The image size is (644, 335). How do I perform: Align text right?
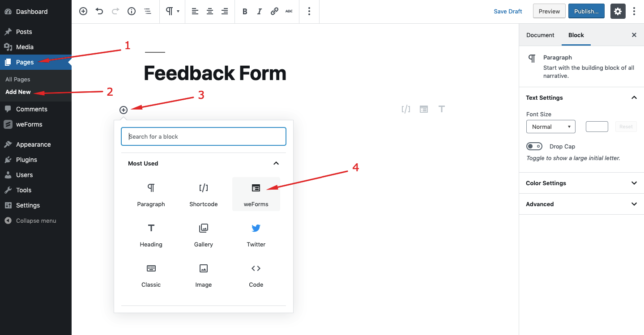pos(225,12)
